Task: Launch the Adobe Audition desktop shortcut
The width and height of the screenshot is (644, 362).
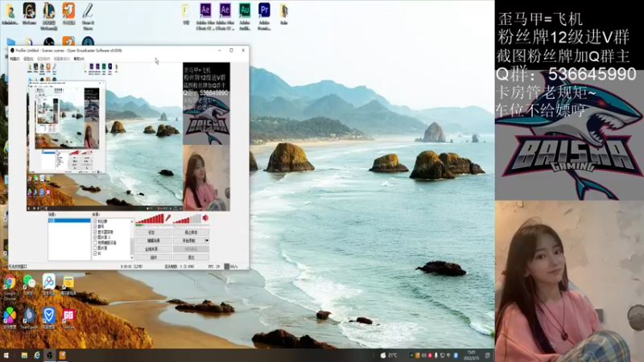Action: (x=245, y=15)
